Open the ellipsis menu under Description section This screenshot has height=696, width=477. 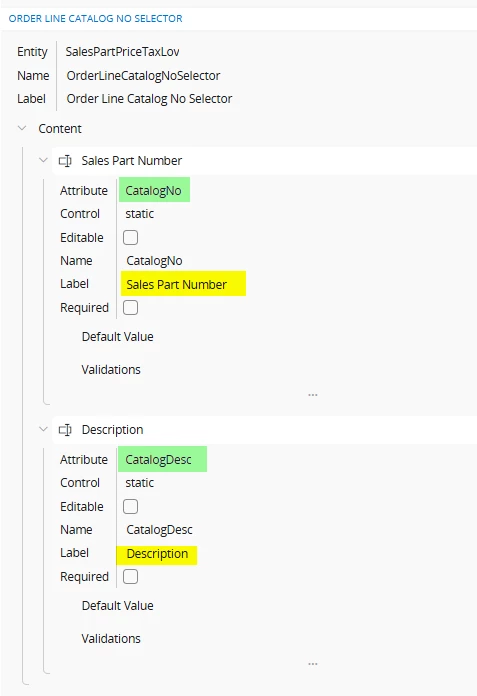pos(313,664)
